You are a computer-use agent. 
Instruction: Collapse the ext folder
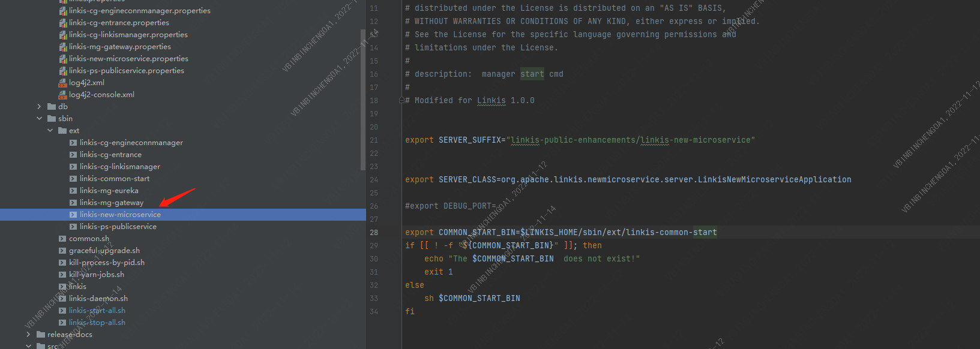(x=50, y=131)
